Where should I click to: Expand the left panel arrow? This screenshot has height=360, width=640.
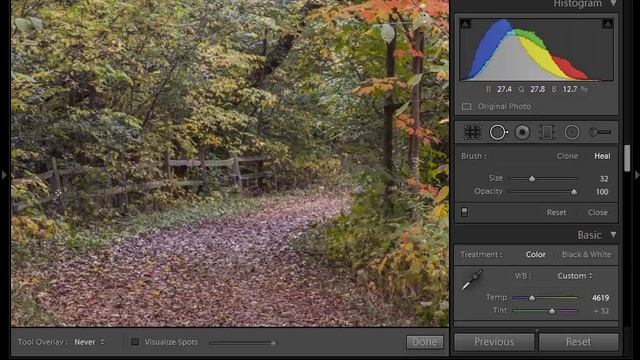(x=4, y=175)
